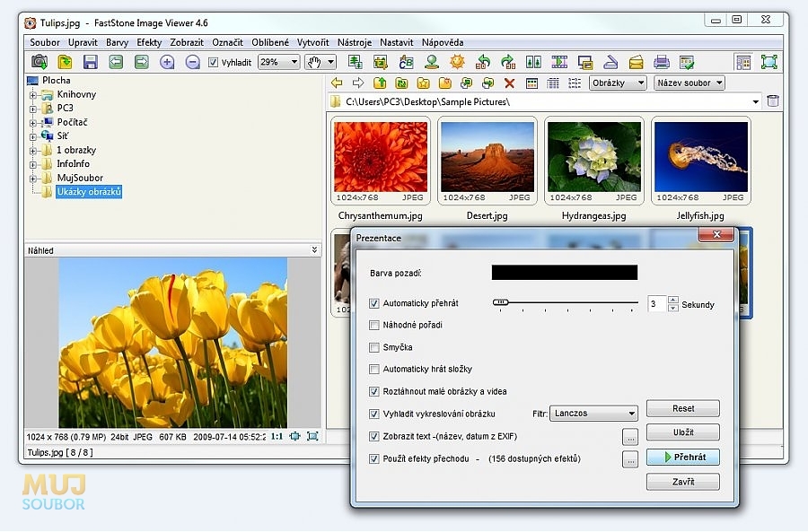The image size is (808, 532).
Task: Click the slideshow filmstrip icon
Action: (x=559, y=62)
